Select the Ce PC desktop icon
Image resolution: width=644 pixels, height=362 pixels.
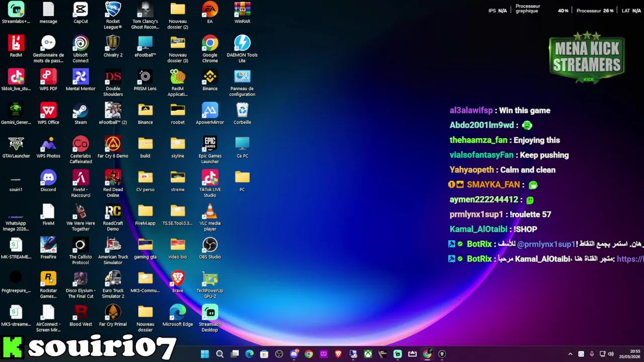pos(242,147)
